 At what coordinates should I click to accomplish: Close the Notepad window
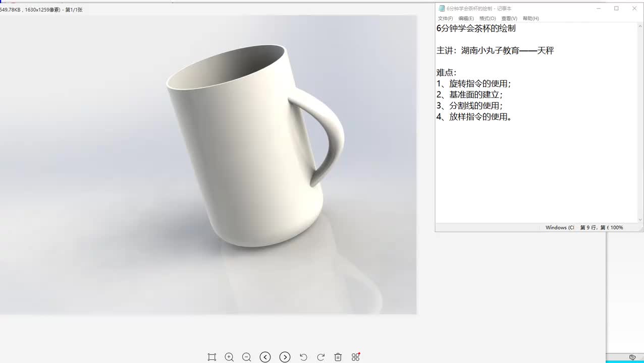click(634, 9)
